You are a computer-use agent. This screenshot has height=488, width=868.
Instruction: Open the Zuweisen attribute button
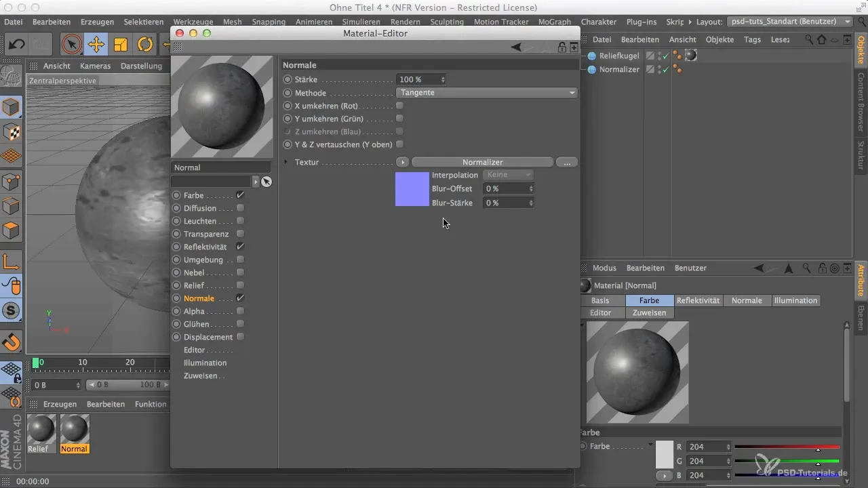(x=650, y=312)
